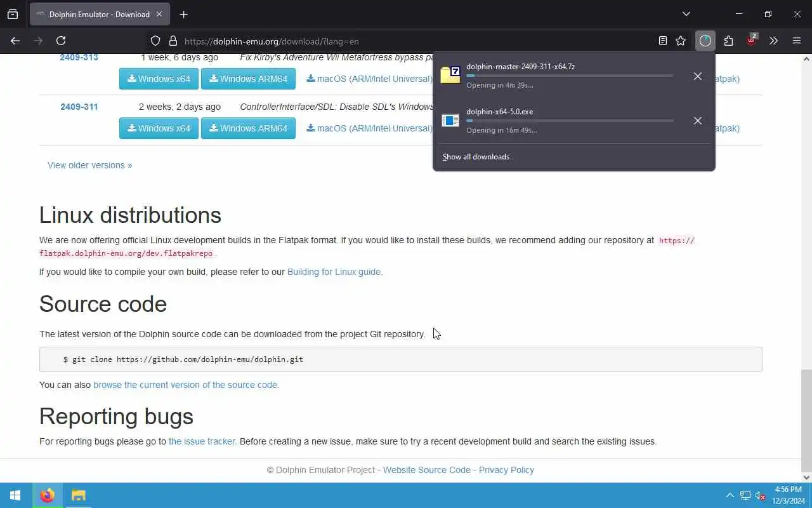
Task: Download Windows ARM64 build for 2409-313
Action: pyautogui.click(x=248, y=79)
